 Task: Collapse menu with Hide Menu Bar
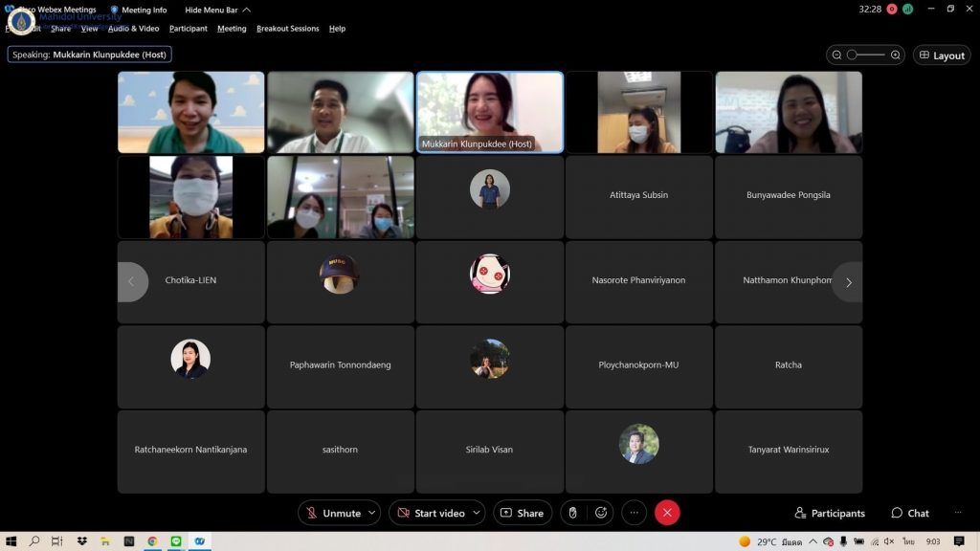click(217, 10)
